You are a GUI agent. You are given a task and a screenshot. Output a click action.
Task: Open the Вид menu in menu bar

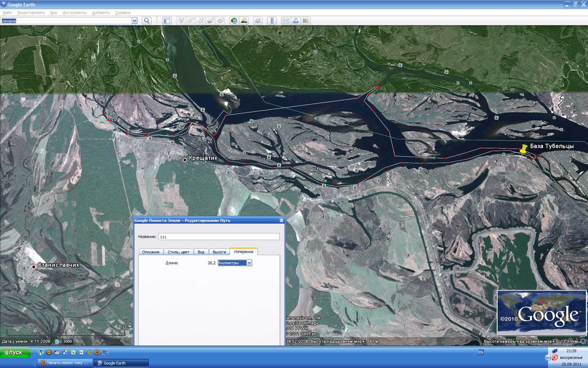54,13
